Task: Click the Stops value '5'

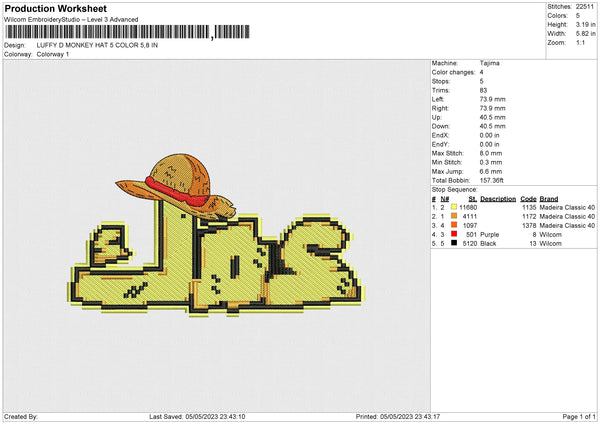Action: pyautogui.click(x=481, y=81)
